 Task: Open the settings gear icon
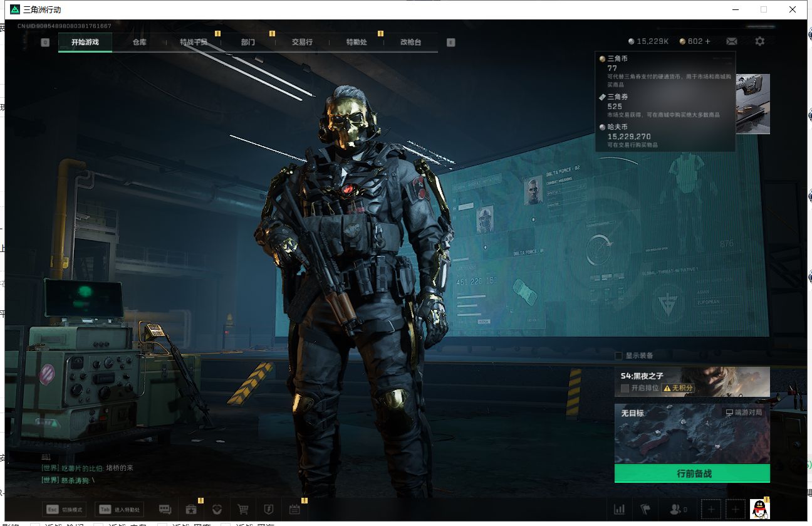pyautogui.click(x=760, y=41)
